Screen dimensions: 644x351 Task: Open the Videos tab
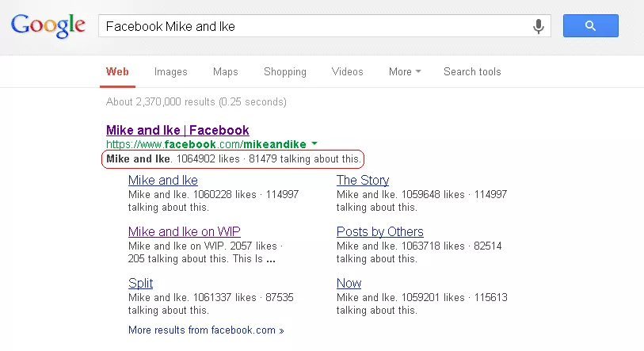point(348,71)
